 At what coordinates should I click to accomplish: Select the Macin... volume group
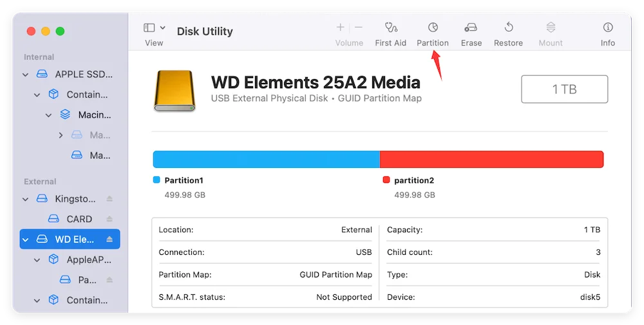95,115
